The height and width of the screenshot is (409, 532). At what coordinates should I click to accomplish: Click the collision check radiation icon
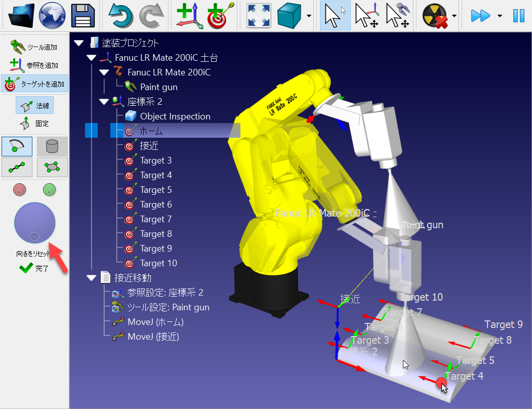click(435, 16)
